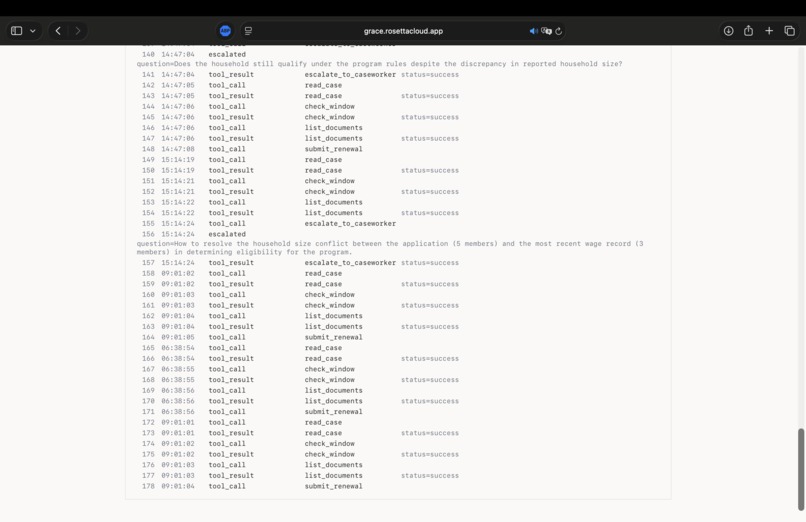Screen dimensions: 806x522
Task: Click the vertical page scrollbar thumb
Action: [x=801, y=469]
